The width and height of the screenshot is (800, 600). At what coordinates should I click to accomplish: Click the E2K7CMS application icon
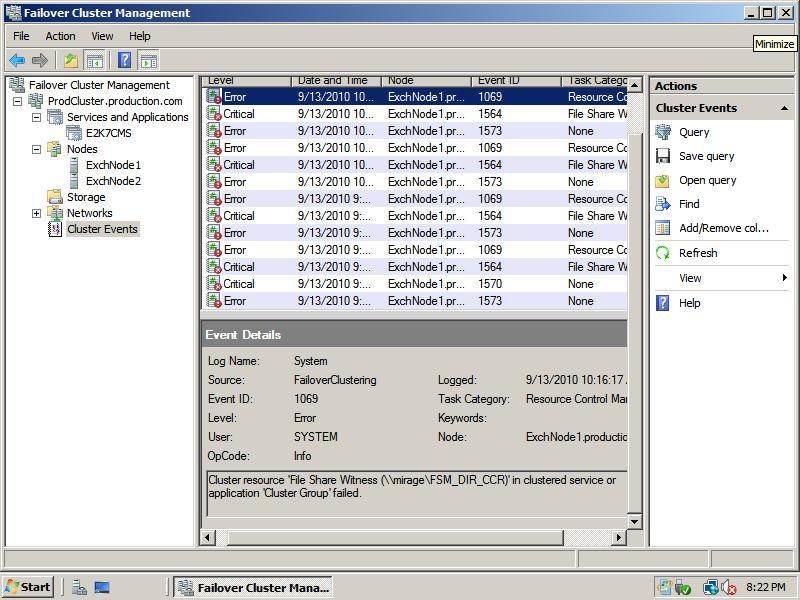click(x=74, y=133)
